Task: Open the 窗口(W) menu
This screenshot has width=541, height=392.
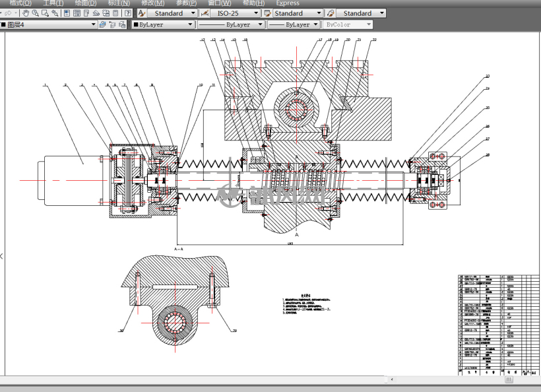Action: [220, 3]
